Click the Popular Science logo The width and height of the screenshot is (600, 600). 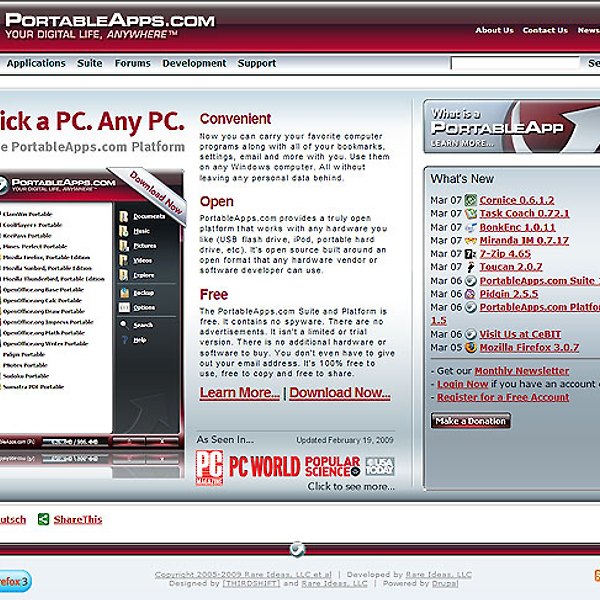[x=332, y=466]
